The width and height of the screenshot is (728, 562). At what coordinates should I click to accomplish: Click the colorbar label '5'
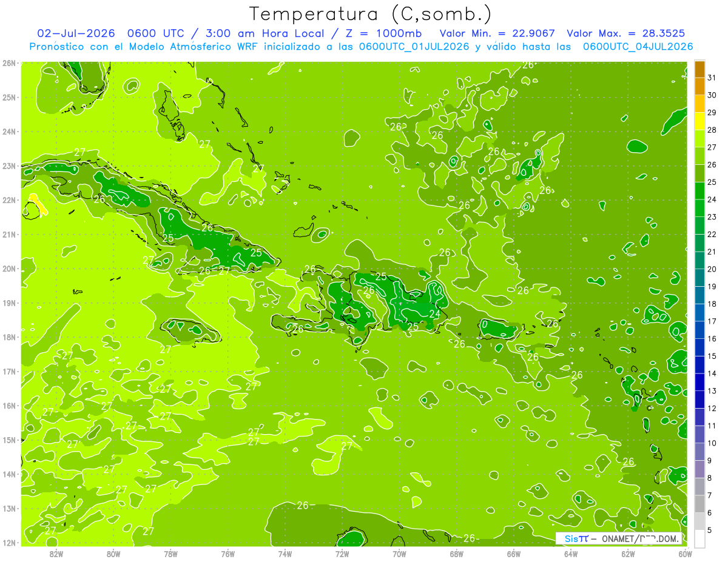coord(710,530)
